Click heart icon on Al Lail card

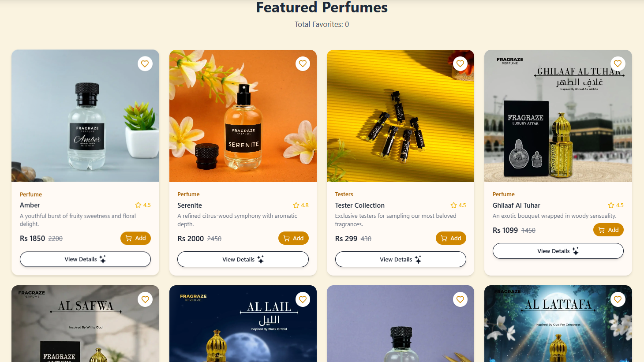pos(303,300)
